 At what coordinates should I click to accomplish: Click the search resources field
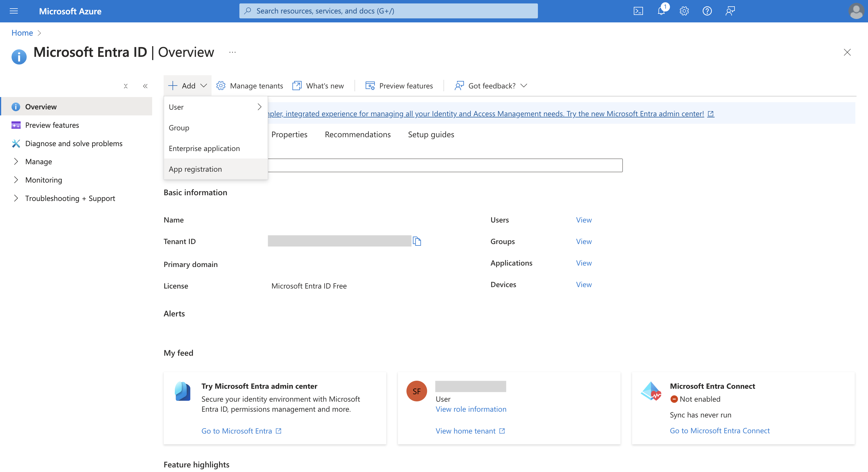[388, 10]
